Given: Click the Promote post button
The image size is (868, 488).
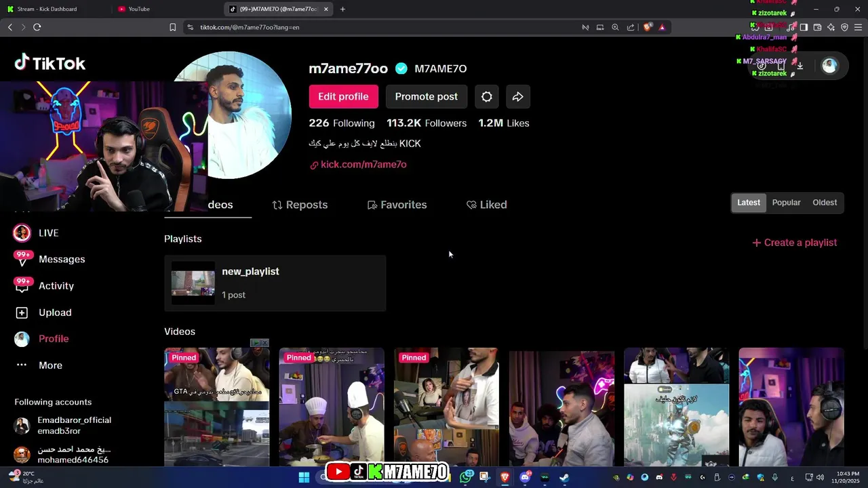Looking at the screenshot, I should click(x=427, y=96).
